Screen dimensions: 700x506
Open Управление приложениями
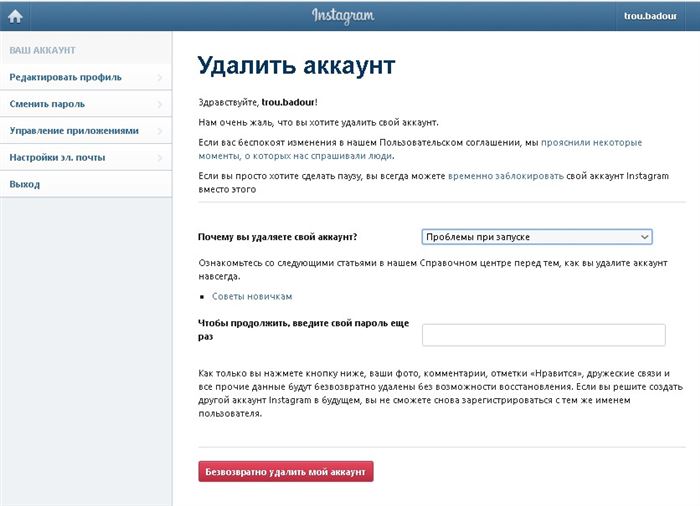(86, 131)
